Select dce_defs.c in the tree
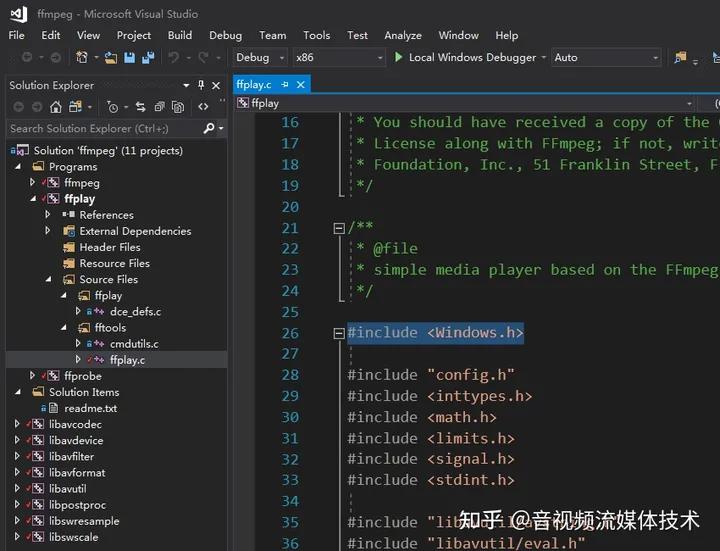Screen dimensions: 720x551 [135, 312]
